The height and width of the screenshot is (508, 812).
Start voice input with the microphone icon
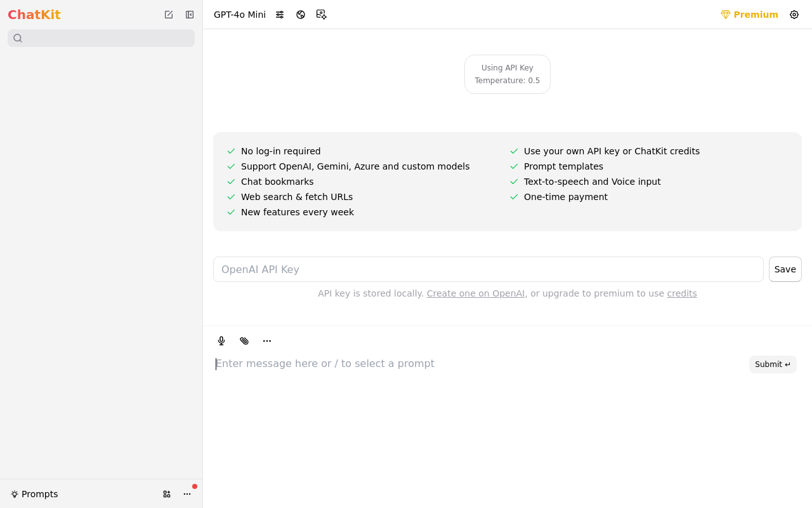[x=221, y=341]
